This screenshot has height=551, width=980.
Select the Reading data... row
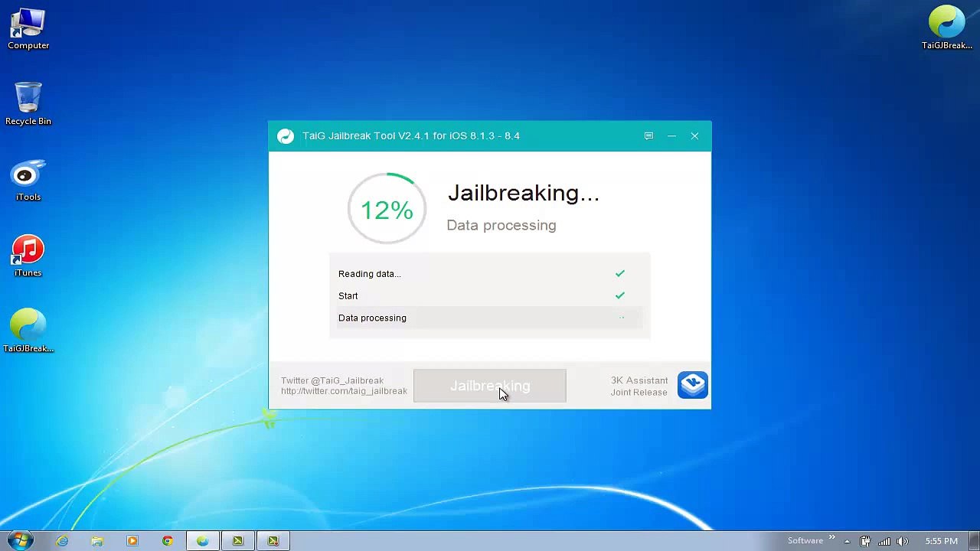pos(490,274)
